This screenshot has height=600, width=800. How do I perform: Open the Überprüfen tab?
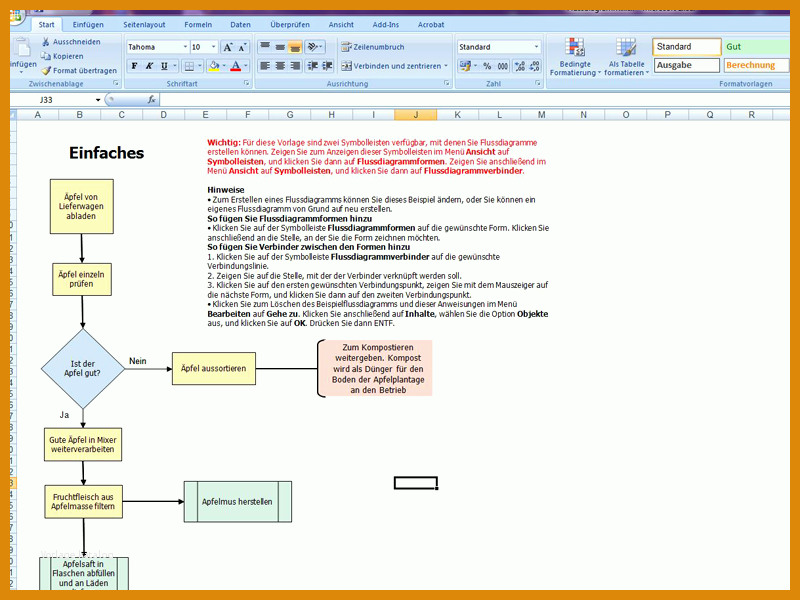tap(290, 24)
